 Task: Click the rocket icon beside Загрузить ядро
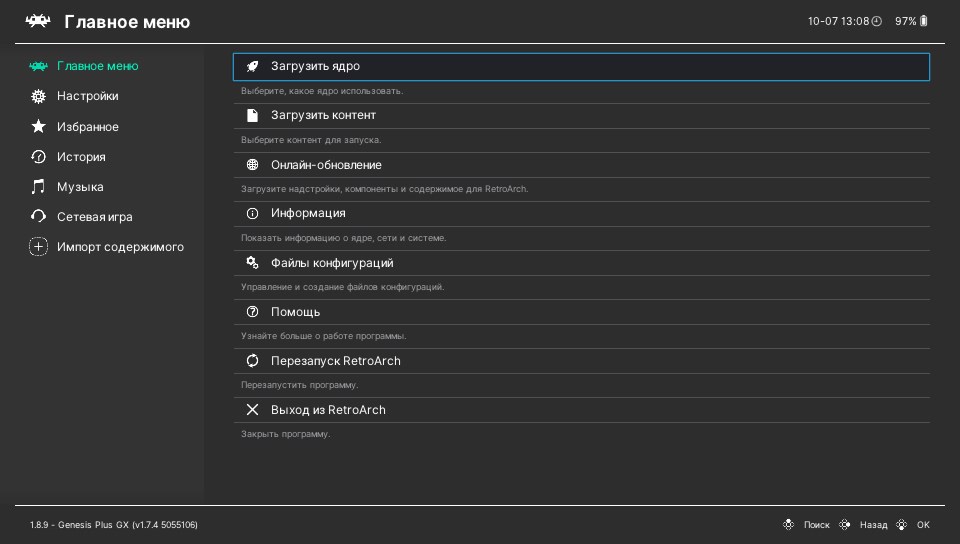252,66
